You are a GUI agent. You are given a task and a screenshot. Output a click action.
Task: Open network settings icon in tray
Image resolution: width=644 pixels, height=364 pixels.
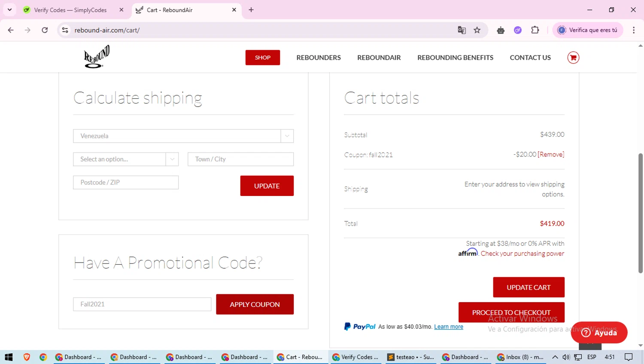(x=578, y=357)
